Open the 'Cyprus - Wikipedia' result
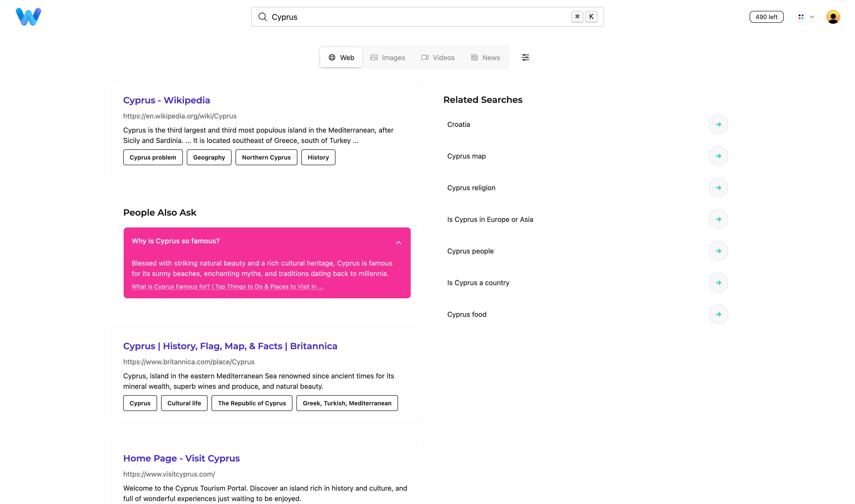 [x=166, y=100]
